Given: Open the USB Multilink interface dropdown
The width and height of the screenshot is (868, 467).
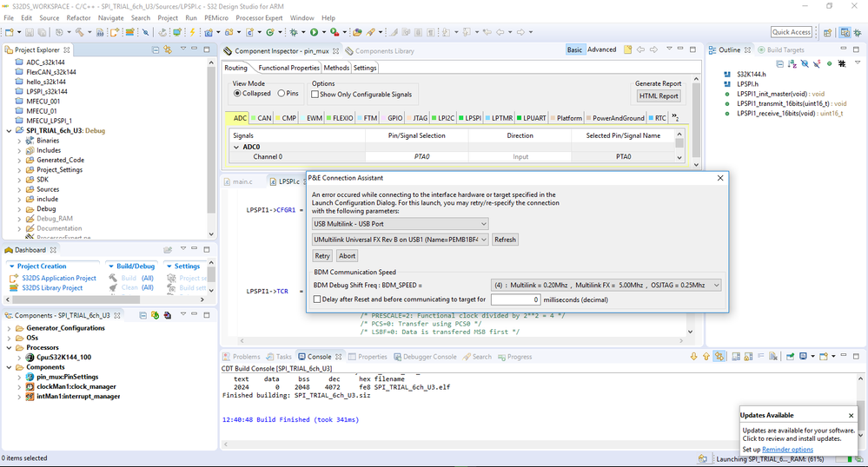Looking at the screenshot, I should (400, 224).
